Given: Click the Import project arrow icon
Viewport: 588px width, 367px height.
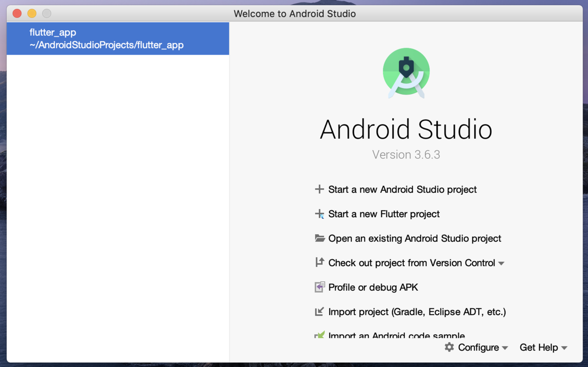Looking at the screenshot, I should pyautogui.click(x=319, y=311).
